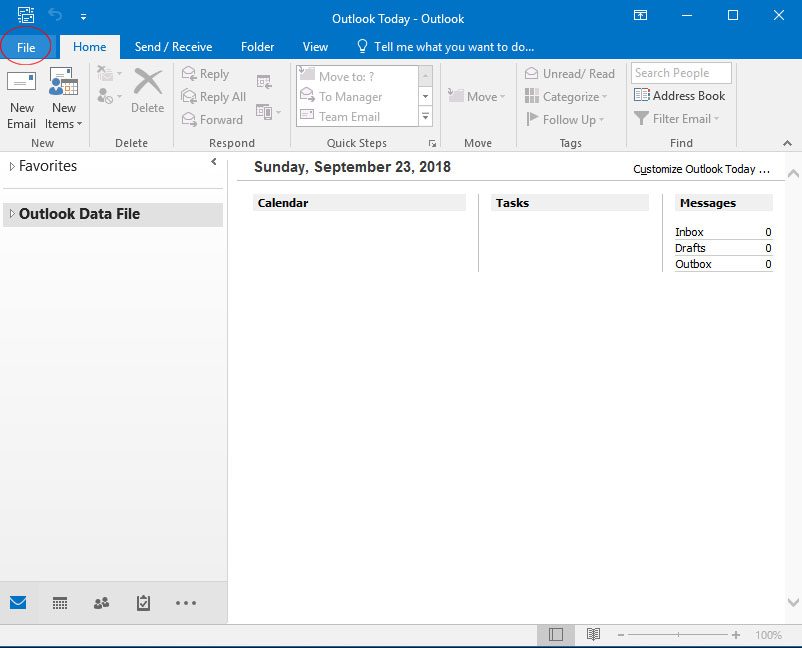Select the To Manager quick step

(x=358, y=96)
